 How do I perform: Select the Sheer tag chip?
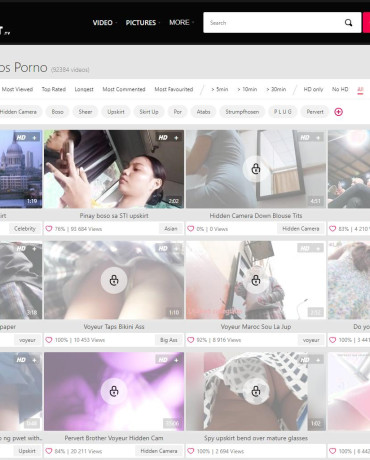[x=85, y=112]
